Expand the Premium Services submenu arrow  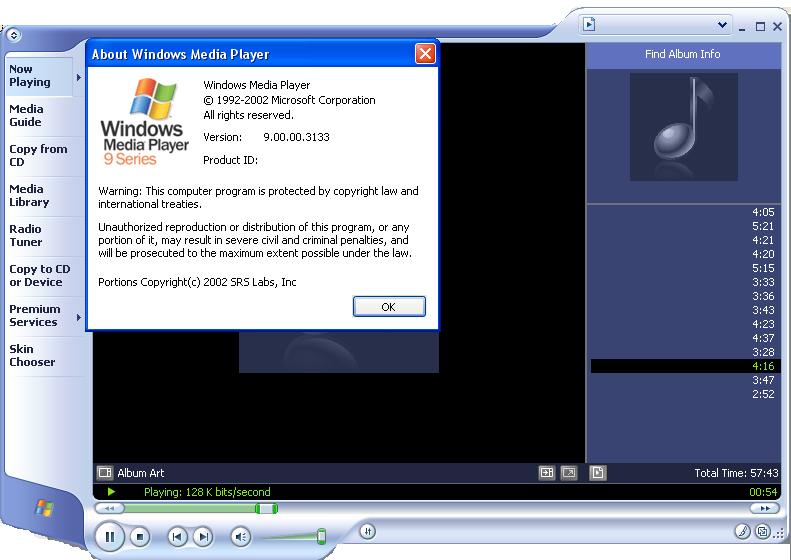(79, 317)
